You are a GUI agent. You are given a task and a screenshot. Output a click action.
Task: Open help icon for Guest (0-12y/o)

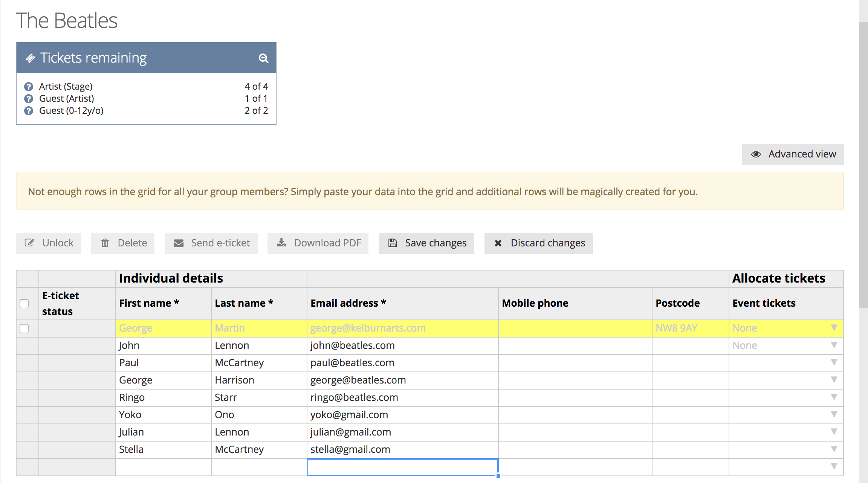pyautogui.click(x=29, y=111)
